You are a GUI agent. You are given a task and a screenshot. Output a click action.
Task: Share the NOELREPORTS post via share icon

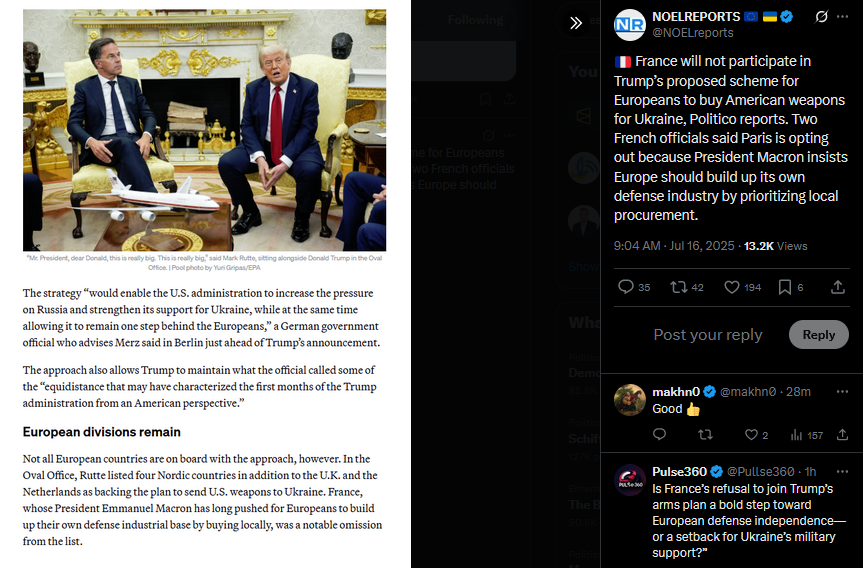[838, 287]
